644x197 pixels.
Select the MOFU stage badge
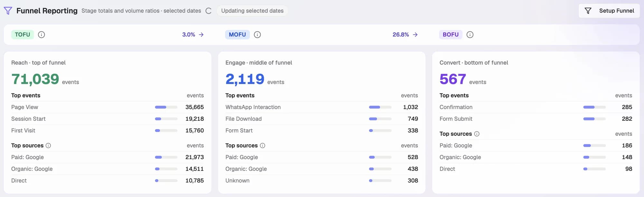237,34
